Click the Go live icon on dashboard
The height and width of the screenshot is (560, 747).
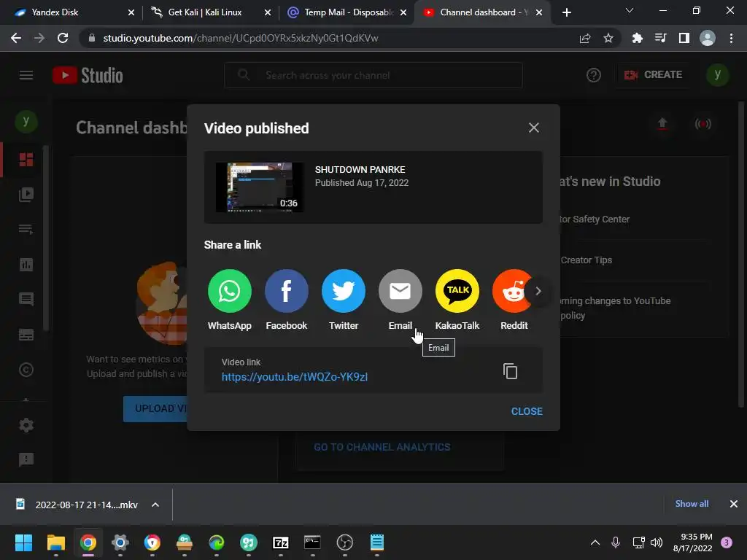coord(703,124)
